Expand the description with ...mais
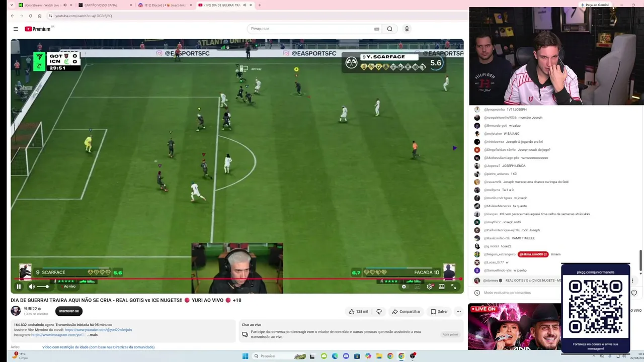Image resolution: width=644 pixels, height=362 pixels. [x=93, y=335]
